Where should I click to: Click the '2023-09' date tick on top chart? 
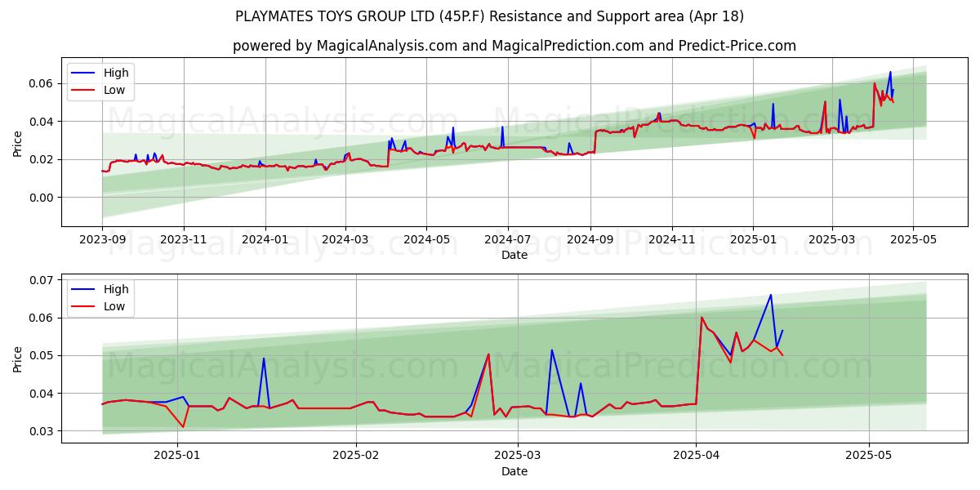(x=102, y=240)
